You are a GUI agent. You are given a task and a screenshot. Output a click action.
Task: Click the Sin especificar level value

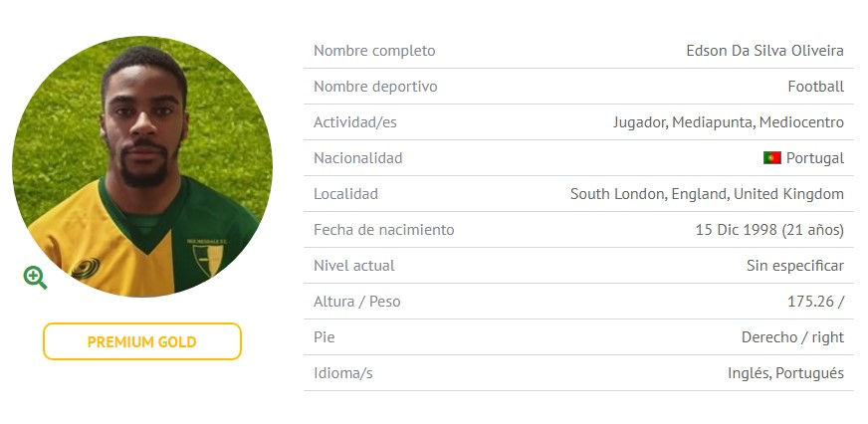pos(795,266)
